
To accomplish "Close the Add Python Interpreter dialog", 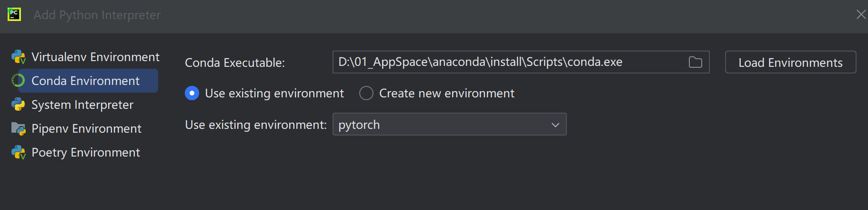I will (861, 14).
